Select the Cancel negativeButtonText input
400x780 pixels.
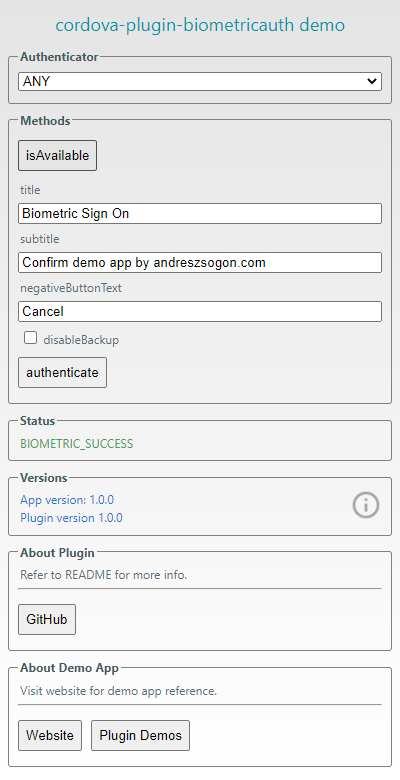200,311
